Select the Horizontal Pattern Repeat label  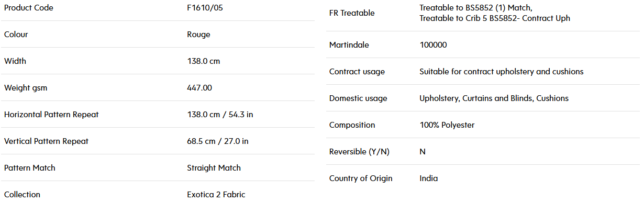pos(51,115)
